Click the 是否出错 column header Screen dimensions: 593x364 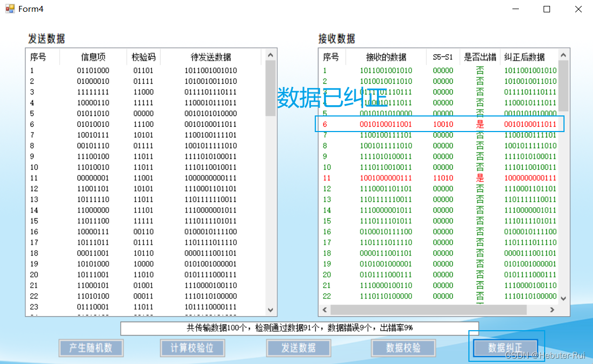point(480,57)
